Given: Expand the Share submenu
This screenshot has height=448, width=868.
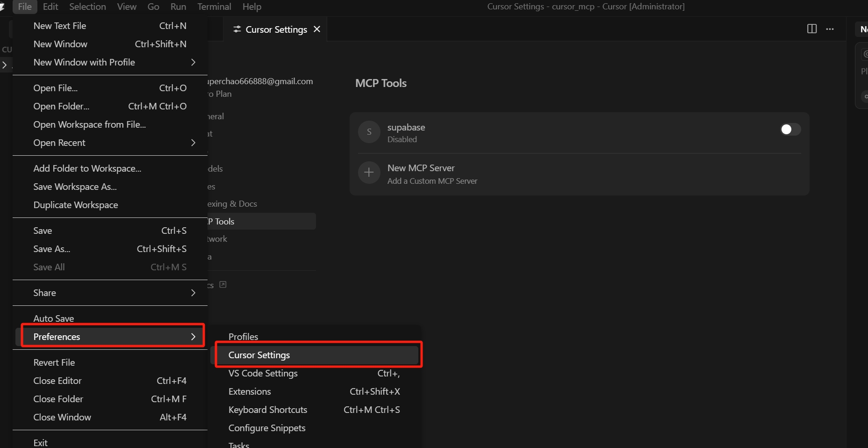Looking at the screenshot, I should 110,293.
